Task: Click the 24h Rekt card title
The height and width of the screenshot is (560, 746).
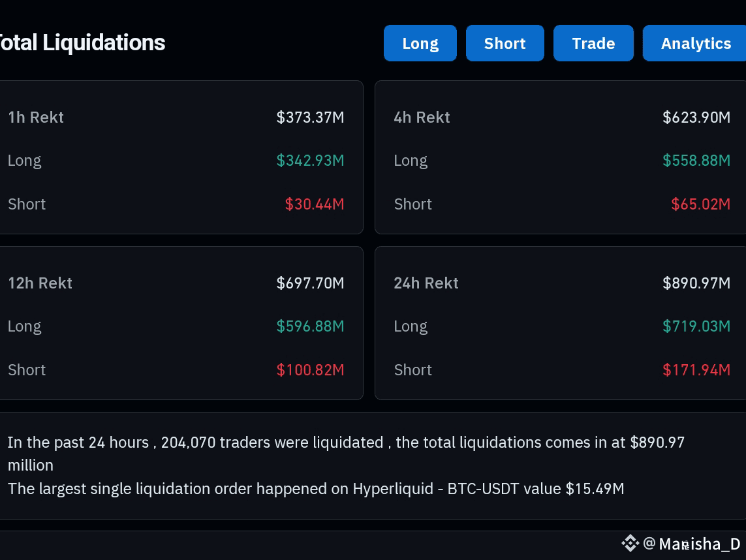Action: pyautogui.click(x=426, y=283)
